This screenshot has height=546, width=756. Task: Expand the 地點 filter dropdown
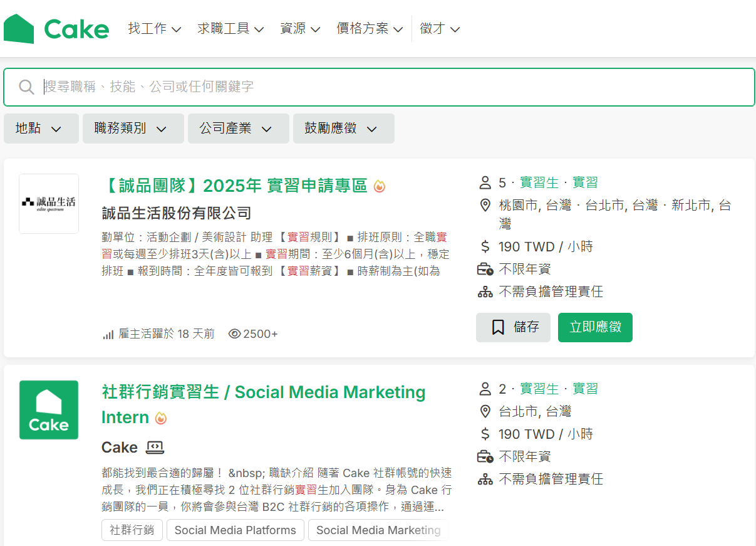point(41,129)
